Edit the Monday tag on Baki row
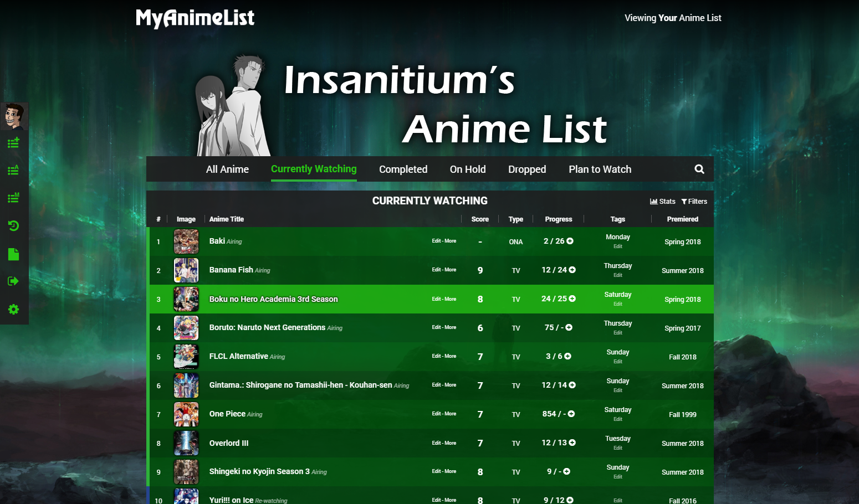 (618, 246)
